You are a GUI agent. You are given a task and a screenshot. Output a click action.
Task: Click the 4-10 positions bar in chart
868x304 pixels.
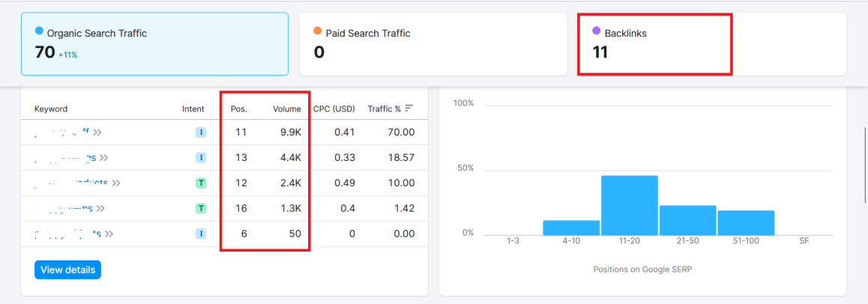click(571, 228)
